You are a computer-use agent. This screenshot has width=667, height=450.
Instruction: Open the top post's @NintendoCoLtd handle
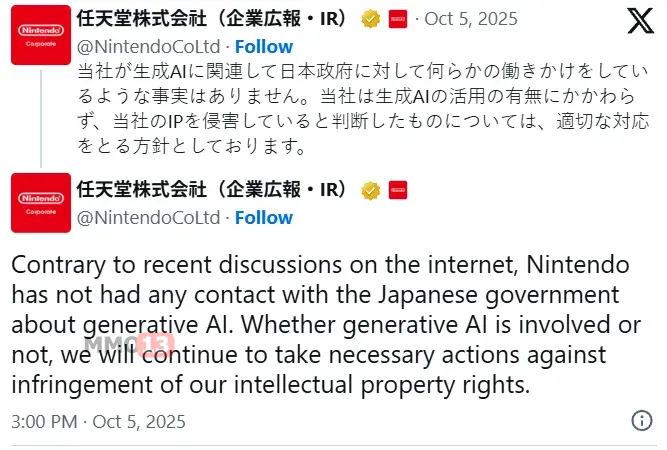[148, 46]
